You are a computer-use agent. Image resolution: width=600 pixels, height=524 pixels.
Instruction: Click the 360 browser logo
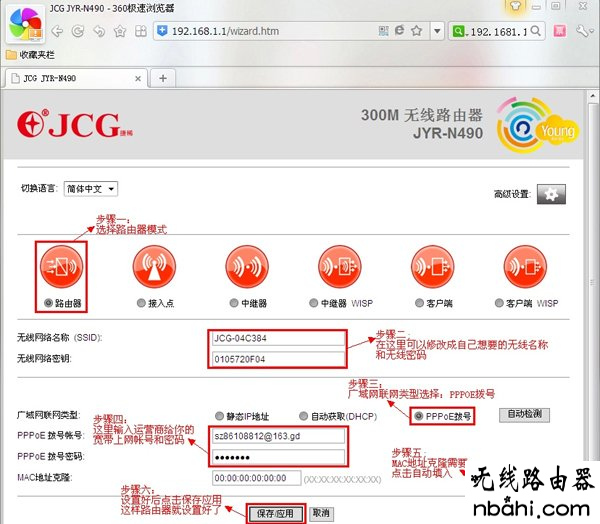click(x=25, y=24)
